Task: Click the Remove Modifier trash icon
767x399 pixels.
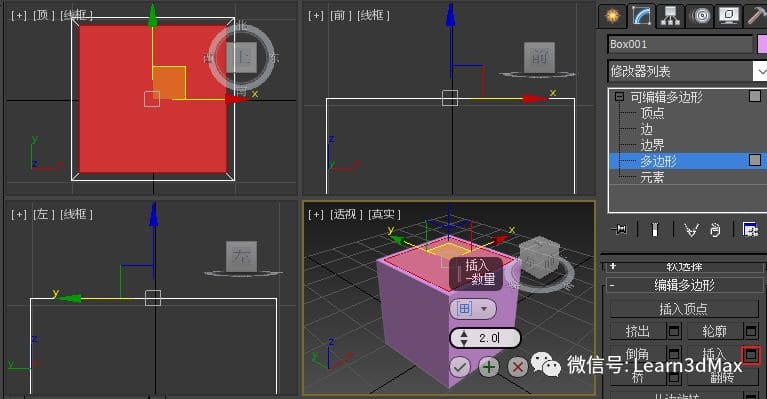Action: click(715, 229)
